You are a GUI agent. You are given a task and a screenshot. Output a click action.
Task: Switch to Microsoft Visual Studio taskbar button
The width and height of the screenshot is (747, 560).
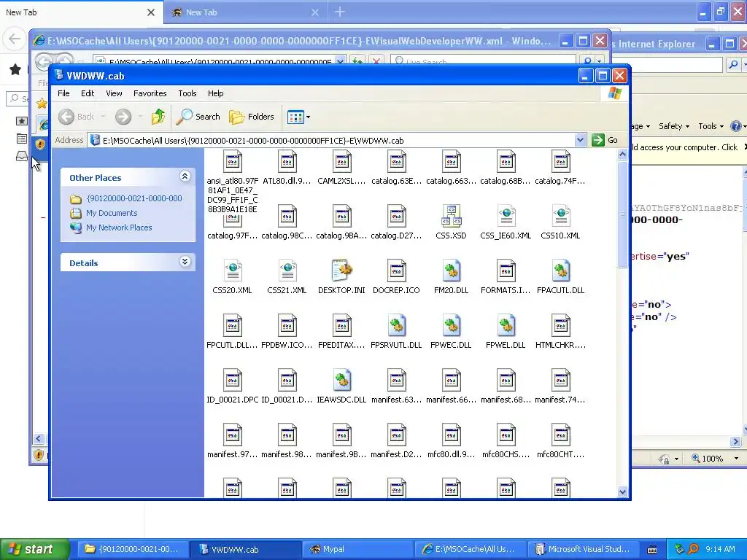pos(582,549)
